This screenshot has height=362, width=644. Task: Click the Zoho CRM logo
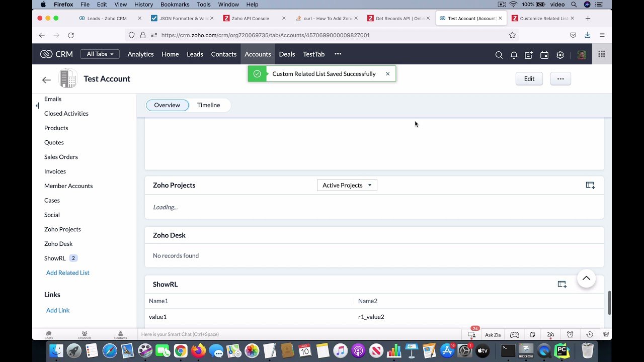coord(56,54)
